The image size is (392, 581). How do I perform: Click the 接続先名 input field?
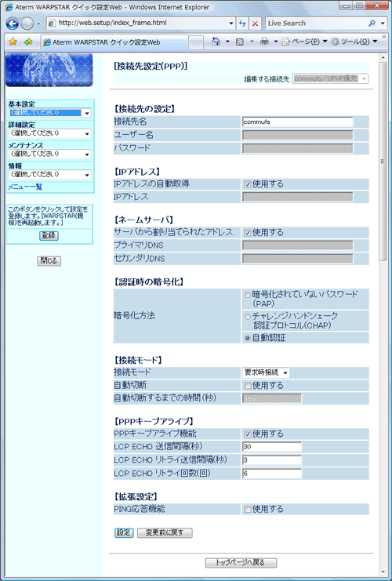297,122
